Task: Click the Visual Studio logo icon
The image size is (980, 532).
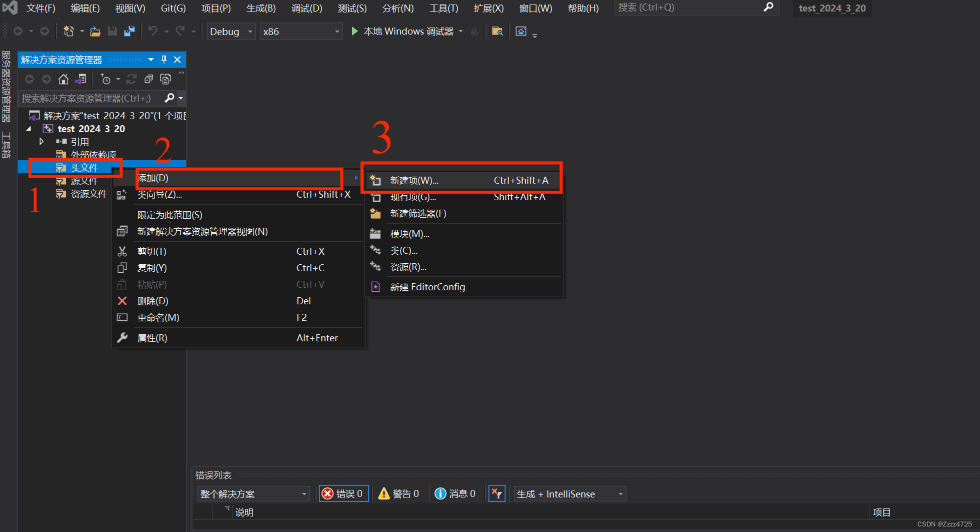Action: coord(10,8)
